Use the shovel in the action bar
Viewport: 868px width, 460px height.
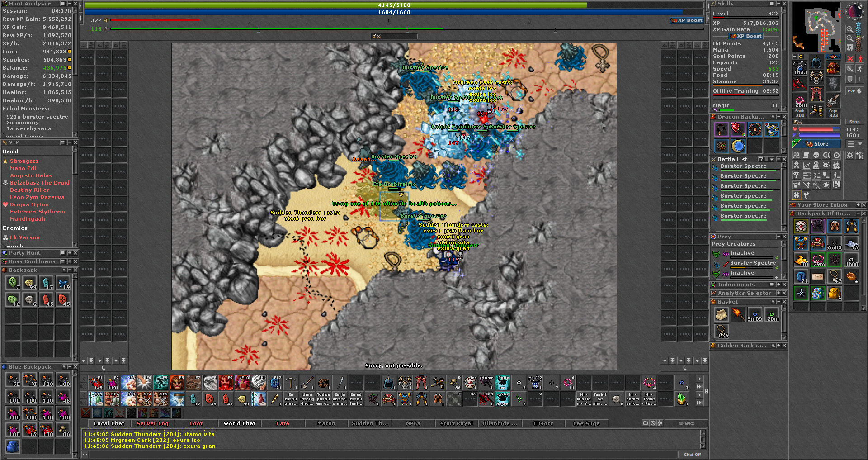pyautogui.click(x=307, y=383)
